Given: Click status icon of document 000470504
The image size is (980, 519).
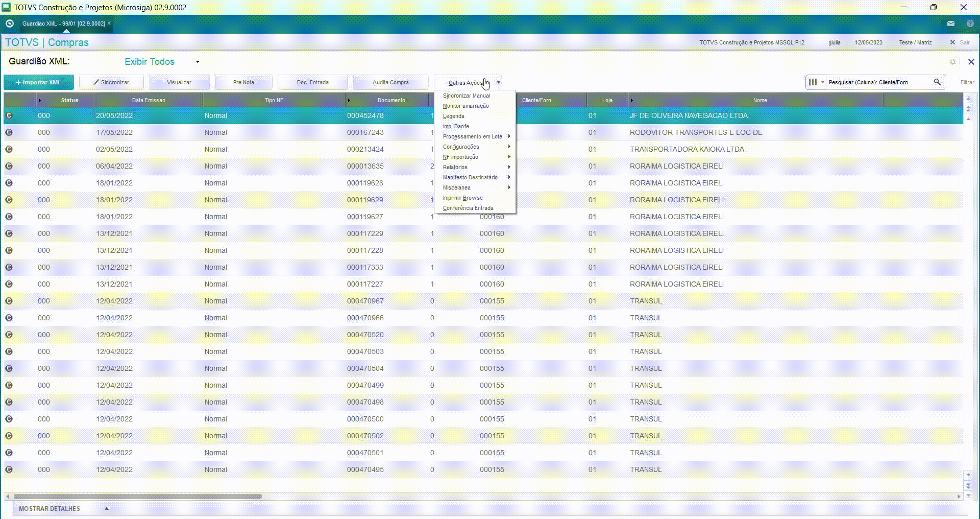Looking at the screenshot, I should coord(9,368).
